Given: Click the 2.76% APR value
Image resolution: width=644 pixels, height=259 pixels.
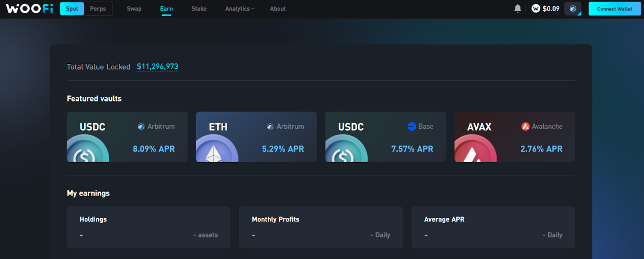Looking at the screenshot, I should click(x=541, y=148).
